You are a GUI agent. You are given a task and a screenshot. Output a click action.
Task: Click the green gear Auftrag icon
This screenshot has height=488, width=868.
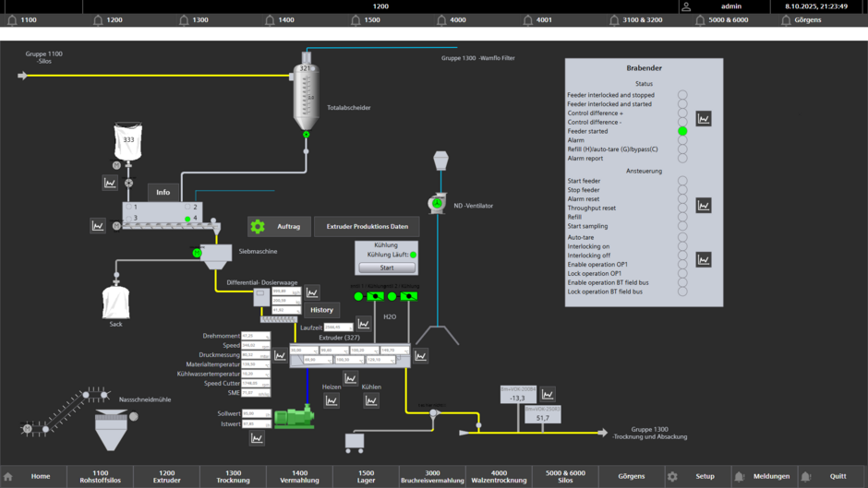click(258, 226)
